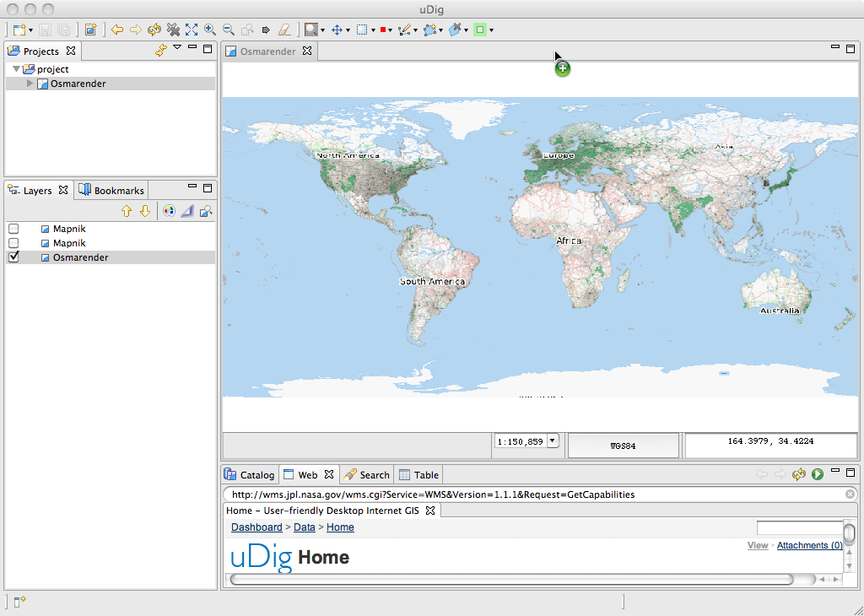Click the WGS84 projection button

point(624,445)
